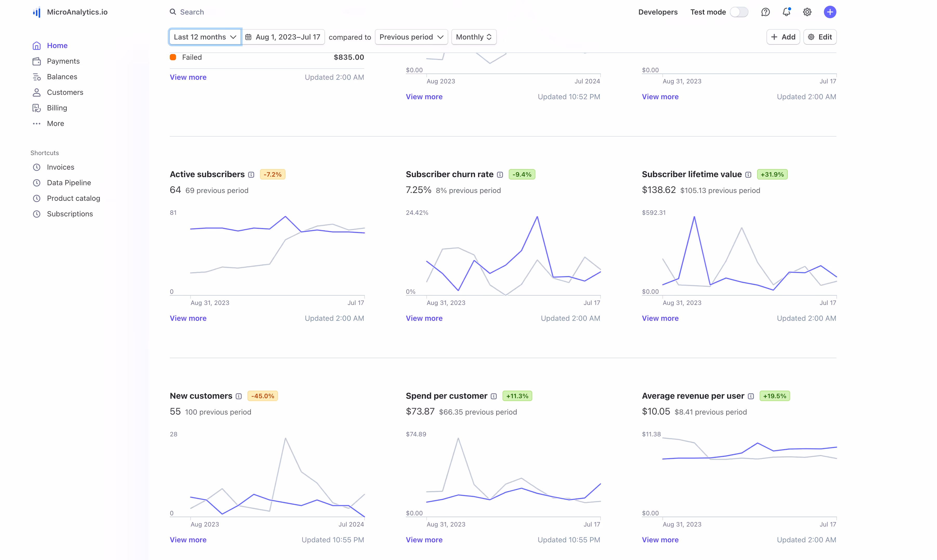Go to Payments in sidebar
The height and width of the screenshot is (560, 937).
[x=63, y=61]
